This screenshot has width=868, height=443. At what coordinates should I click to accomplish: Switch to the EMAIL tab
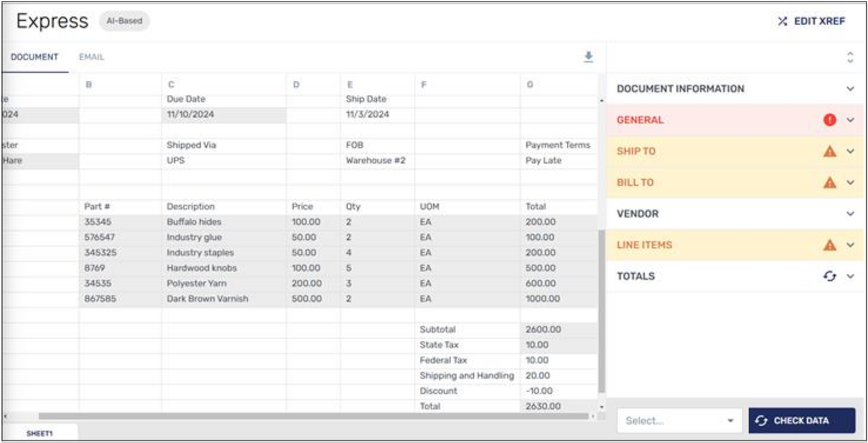tap(92, 57)
